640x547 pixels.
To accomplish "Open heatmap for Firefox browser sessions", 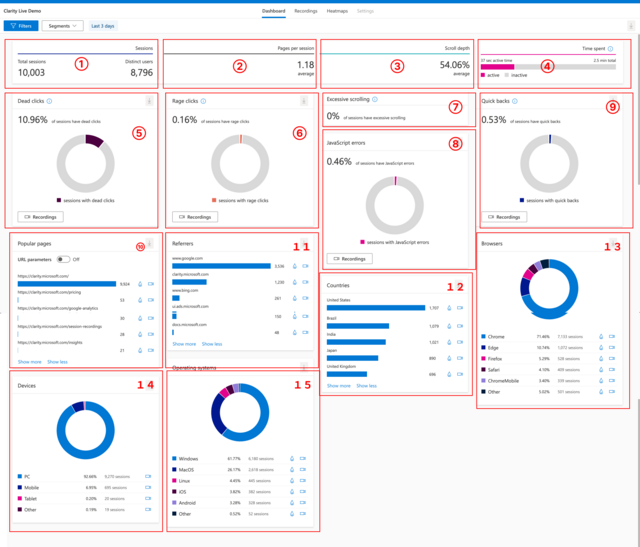I will coord(601,358).
